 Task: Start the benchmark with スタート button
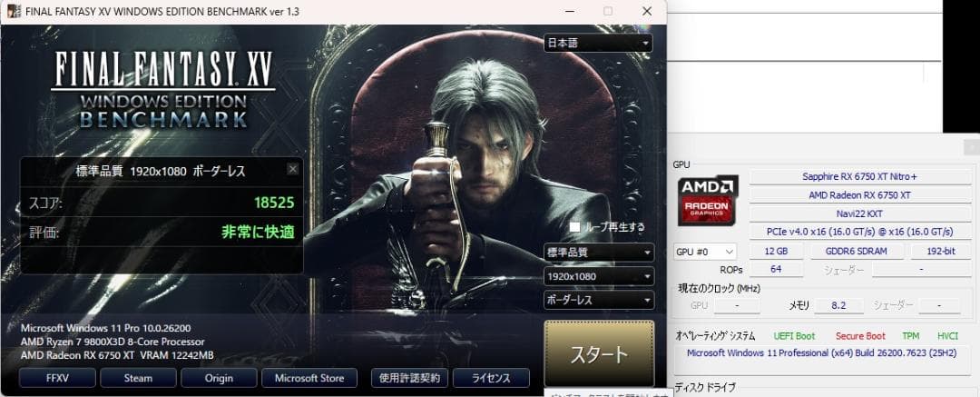pyautogui.click(x=599, y=353)
